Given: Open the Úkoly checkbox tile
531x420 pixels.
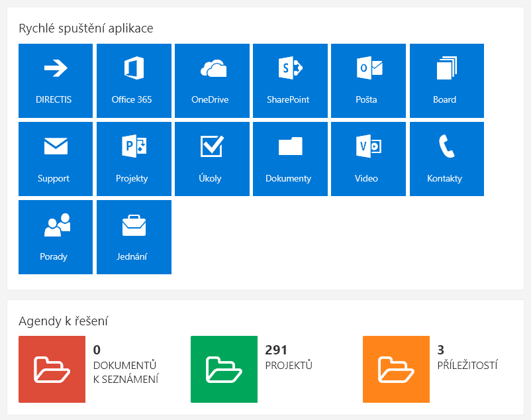Looking at the screenshot, I should point(212,159).
